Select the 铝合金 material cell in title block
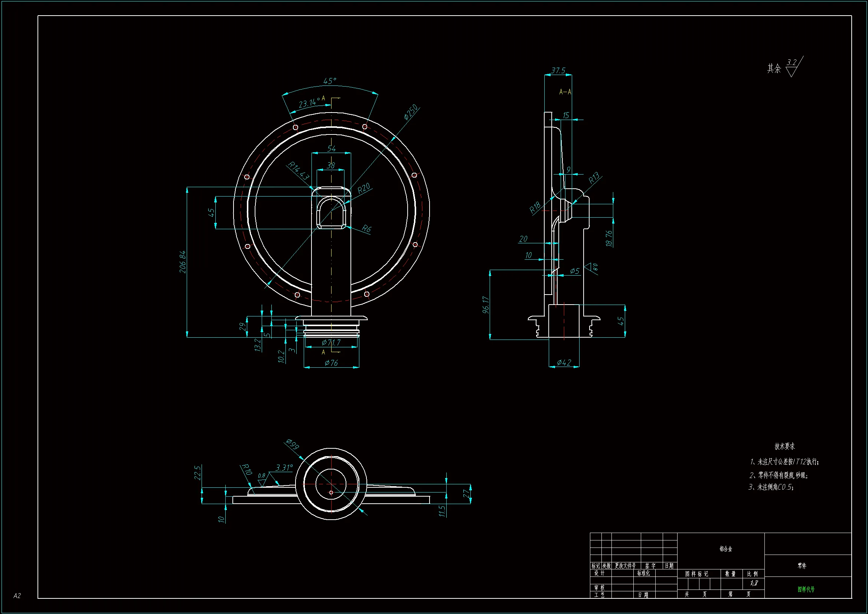The width and height of the screenshot is (868, 614). coord(725,549)
